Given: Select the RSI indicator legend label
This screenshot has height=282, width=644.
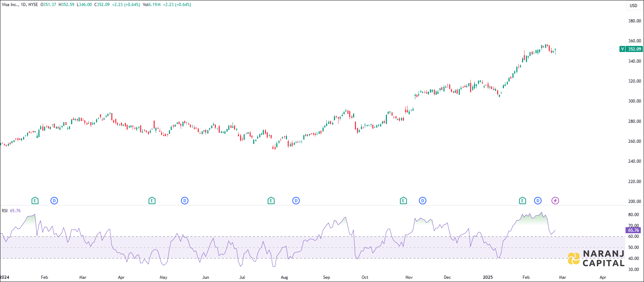Looking at the screenshot, I should click(x=5, y=211).
